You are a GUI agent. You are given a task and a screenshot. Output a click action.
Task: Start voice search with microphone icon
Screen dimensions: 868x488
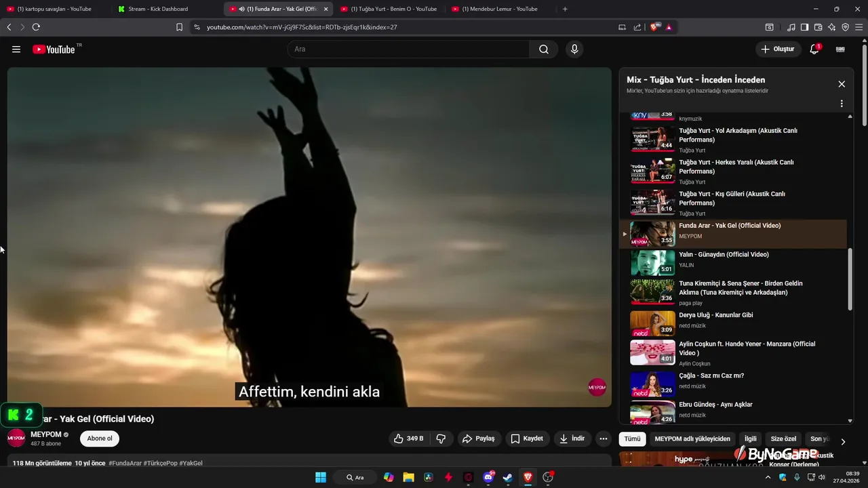coord(574,49)
